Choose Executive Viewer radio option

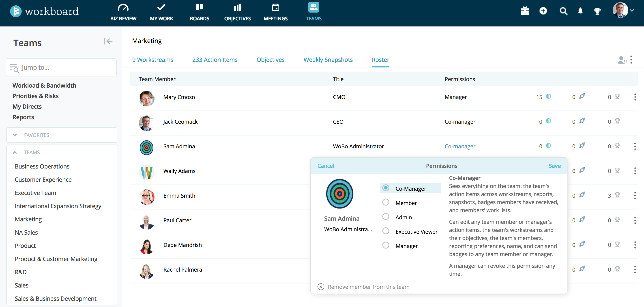[386, 231]
